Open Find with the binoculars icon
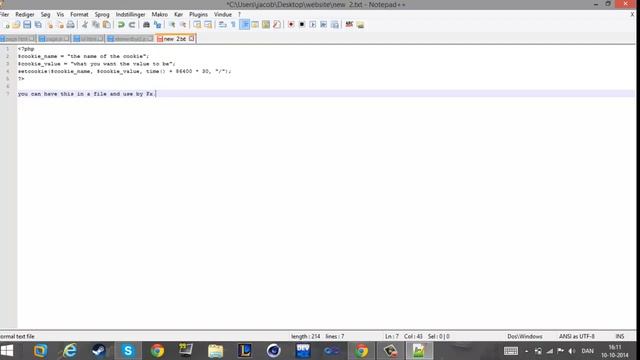Image resolution: width=640 pixels, height=360 pixels. pyautogui.click(x=146, y=25)
